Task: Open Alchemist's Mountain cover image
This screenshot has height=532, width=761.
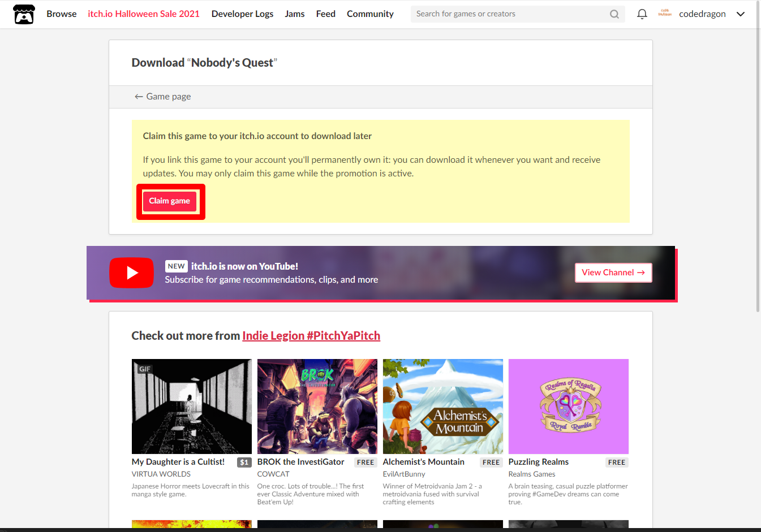Action: (x=443, y=406)
